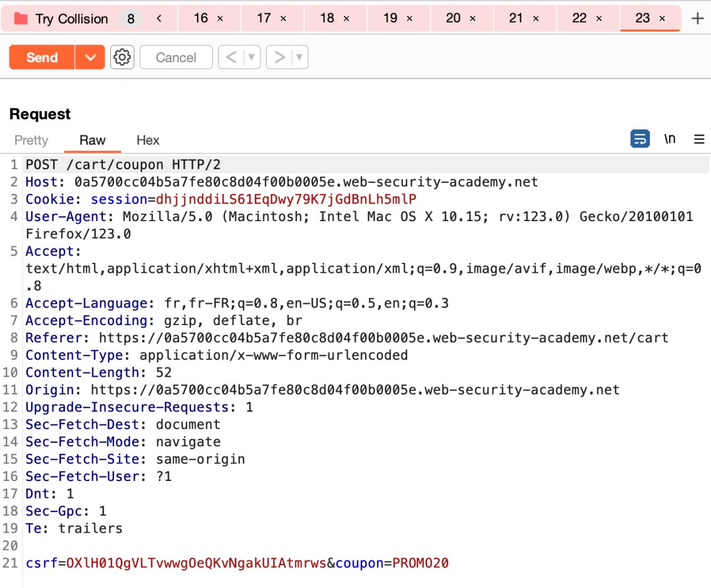Image resolution: width=711 pixels, height=588 pixels.
Task: Switch to the Hex request view
Action: 147,140
